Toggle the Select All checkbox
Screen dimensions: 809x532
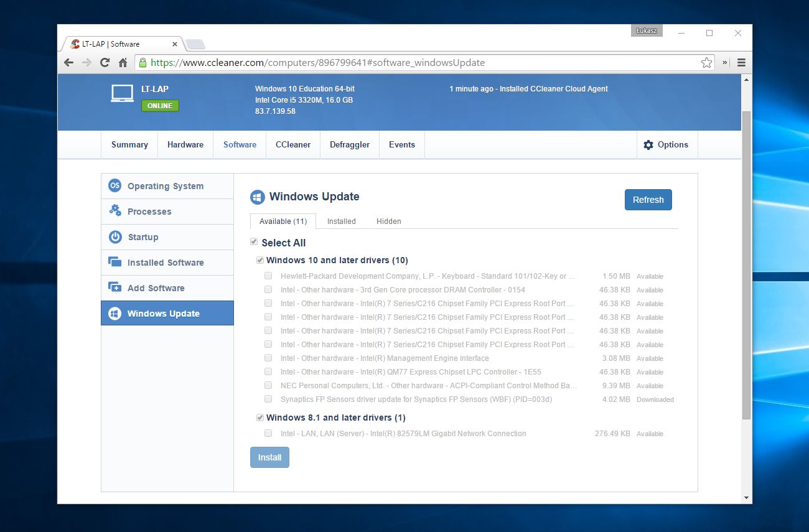click(x=254, y=241)
